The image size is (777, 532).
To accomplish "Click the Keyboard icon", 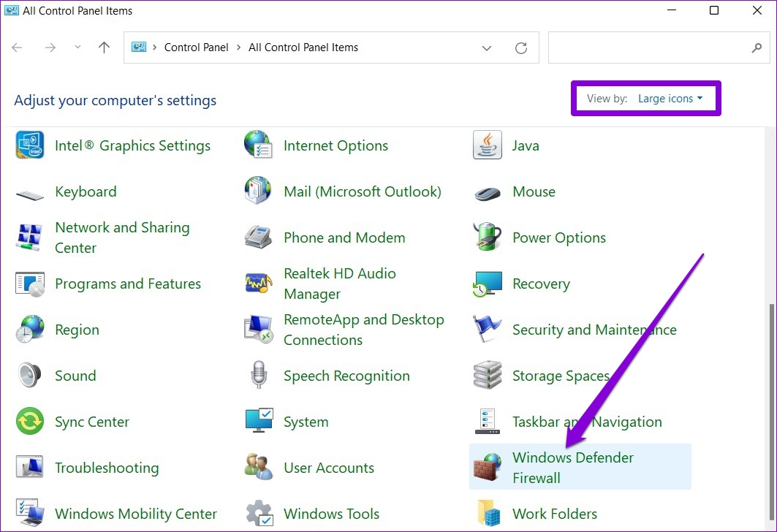I will 30,192.
